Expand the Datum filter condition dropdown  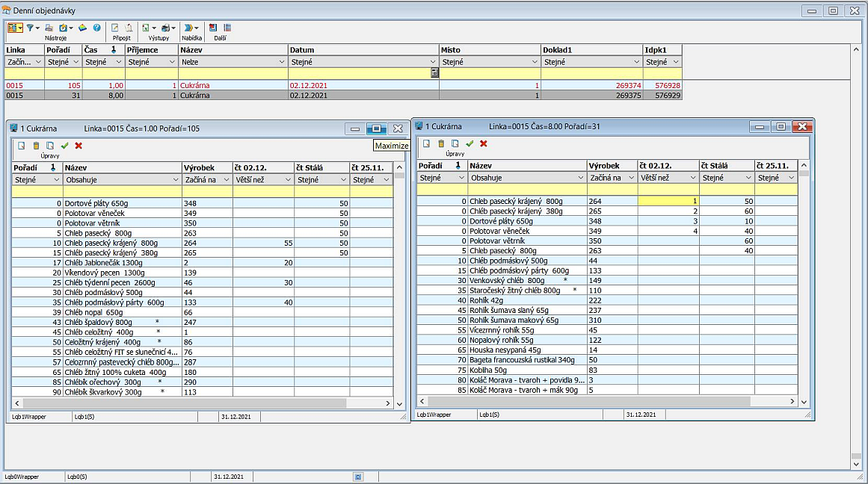[433, 62]
